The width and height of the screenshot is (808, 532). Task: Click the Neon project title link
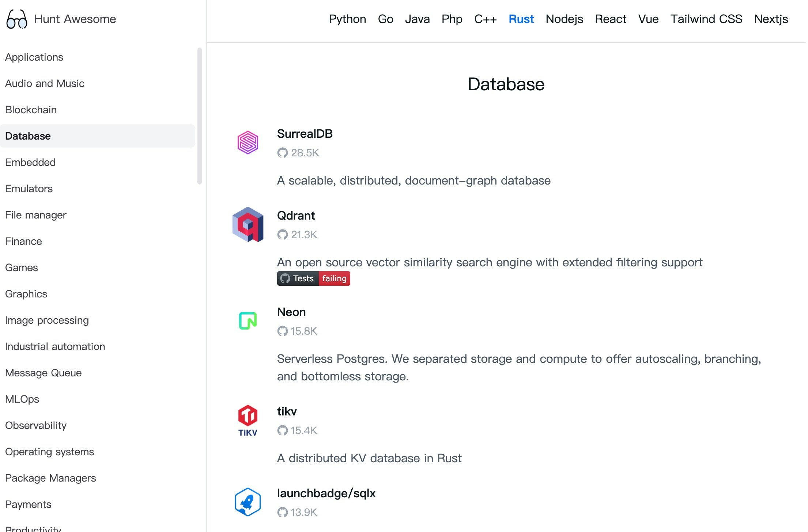(291, 312)
